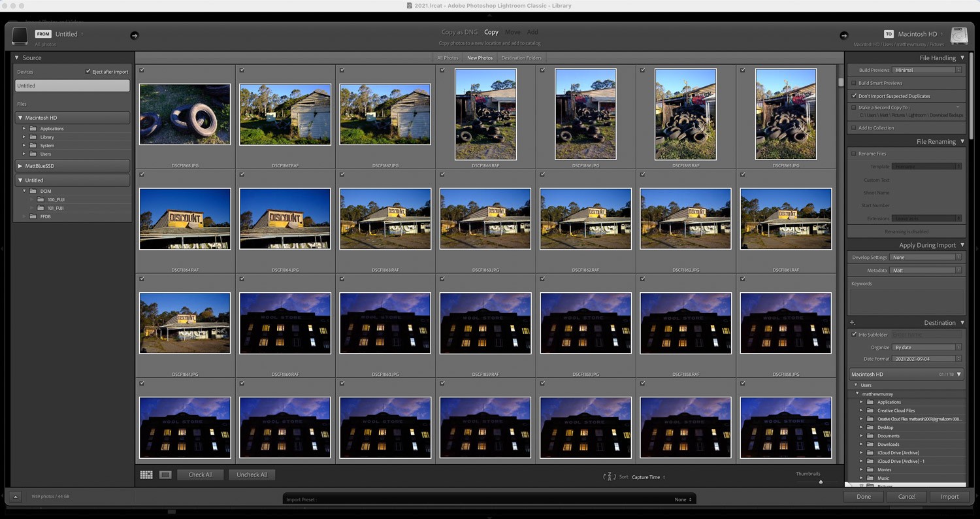Select the left arrow icon beside FROM Untitled
This screenshot has width=980, height=519.
135,35
